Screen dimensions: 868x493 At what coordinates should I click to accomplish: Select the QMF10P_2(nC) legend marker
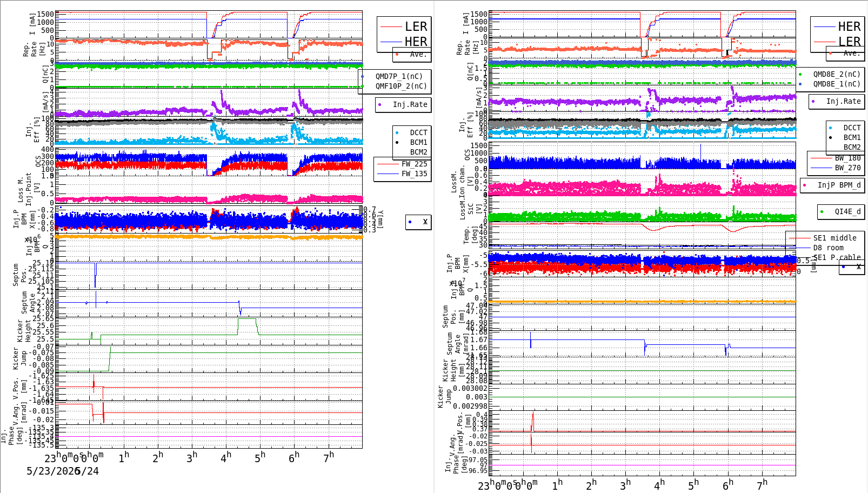click(362, 86)
